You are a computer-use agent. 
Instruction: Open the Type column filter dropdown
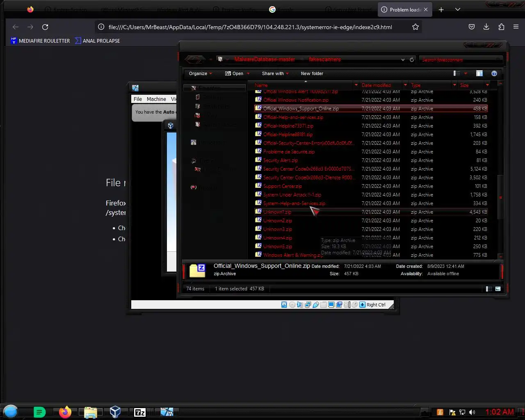click(x=454, y=85)
